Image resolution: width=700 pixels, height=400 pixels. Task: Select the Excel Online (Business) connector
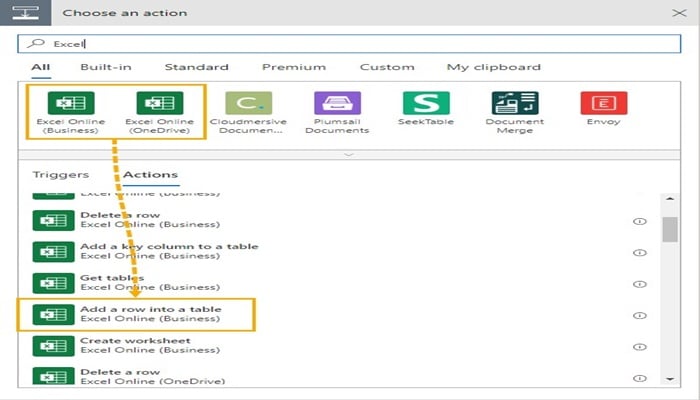pos(71,112)
